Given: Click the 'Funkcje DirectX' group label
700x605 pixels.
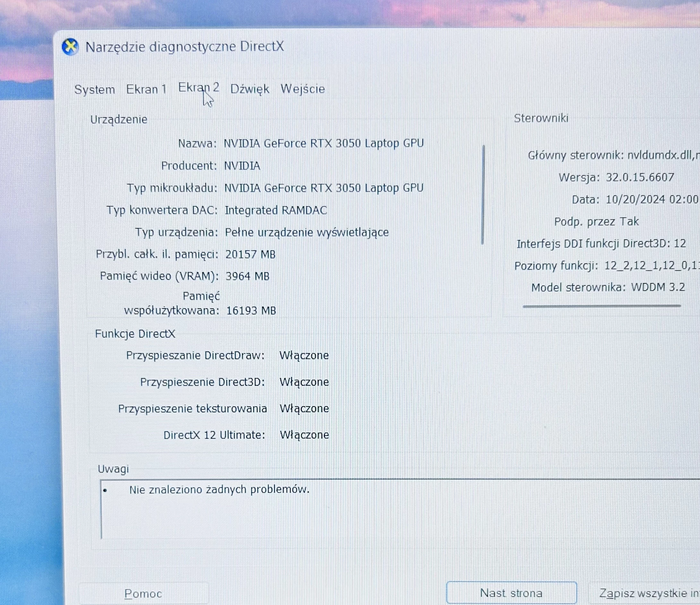Looking at the screenshot, I should [135, 334].
